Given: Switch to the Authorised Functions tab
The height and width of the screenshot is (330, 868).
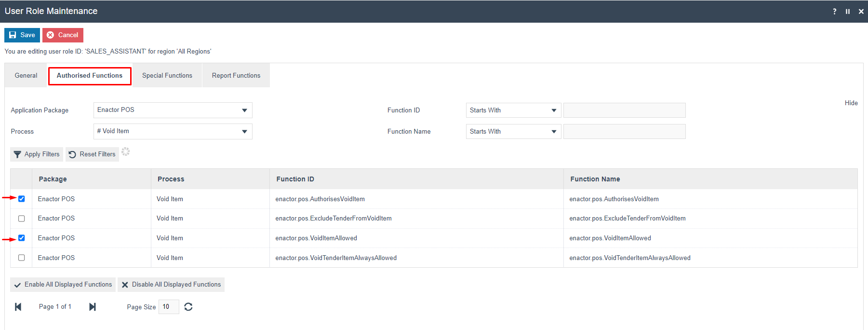Looking at the screenshot, I should (x=90, y=76).
